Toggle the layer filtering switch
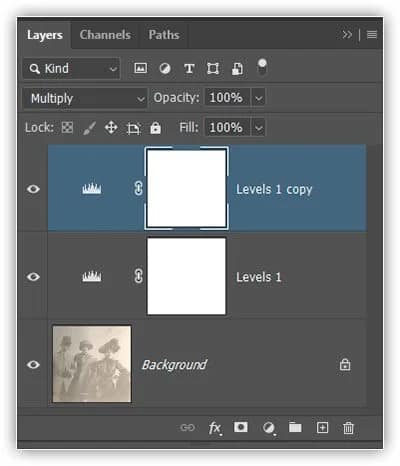The height and width of the screenshot is (466, 400). tap(262, 66)
